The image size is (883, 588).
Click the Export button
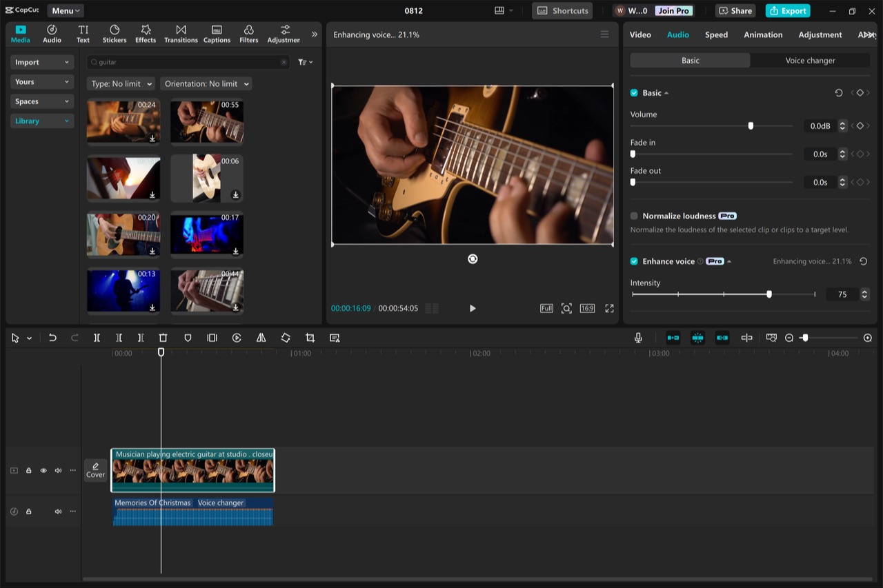(x=787, y=10)
